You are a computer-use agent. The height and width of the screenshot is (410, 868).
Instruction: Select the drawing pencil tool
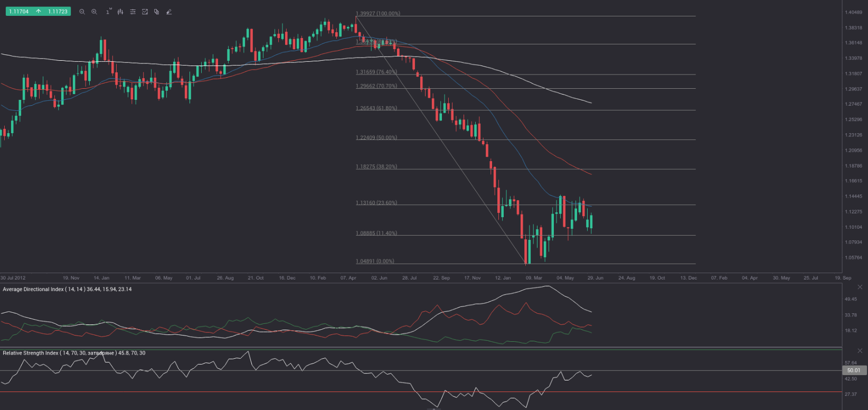coord(169,12)
